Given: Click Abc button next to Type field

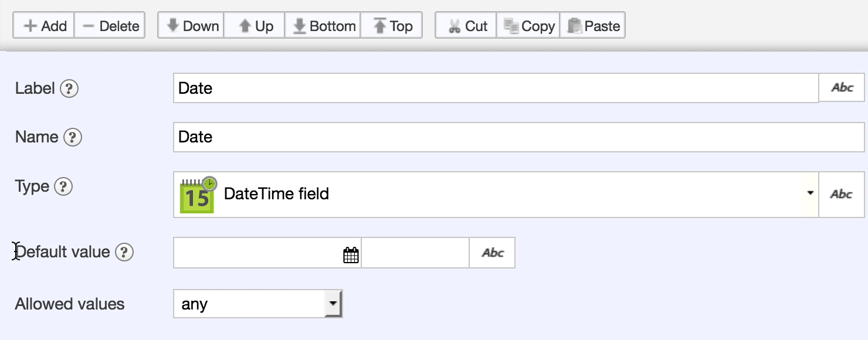Looking at the screenshot, I should (842, 194).
